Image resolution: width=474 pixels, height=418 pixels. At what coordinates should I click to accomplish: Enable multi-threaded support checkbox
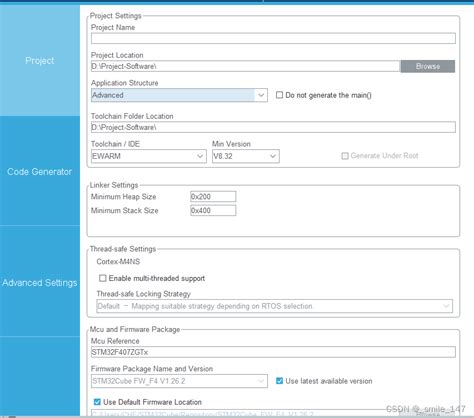103,278
